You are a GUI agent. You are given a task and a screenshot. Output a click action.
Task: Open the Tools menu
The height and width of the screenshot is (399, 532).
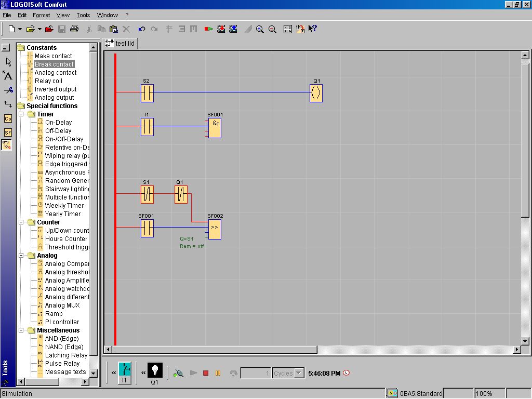point(83,15)
